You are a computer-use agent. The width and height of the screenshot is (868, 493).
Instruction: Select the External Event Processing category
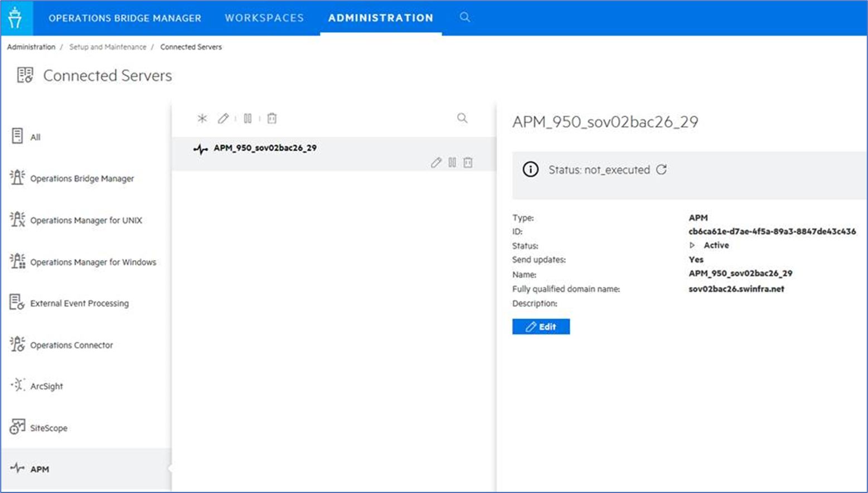click(x=79, y=304)
